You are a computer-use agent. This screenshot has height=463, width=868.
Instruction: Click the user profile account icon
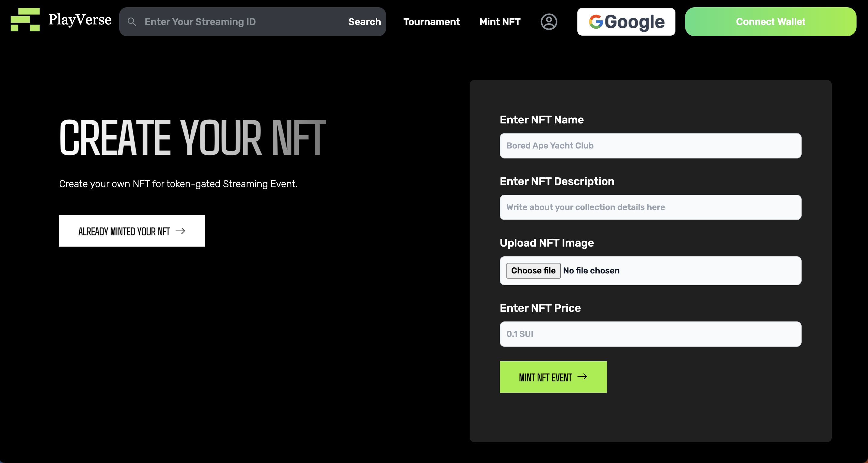coord(548,22)
